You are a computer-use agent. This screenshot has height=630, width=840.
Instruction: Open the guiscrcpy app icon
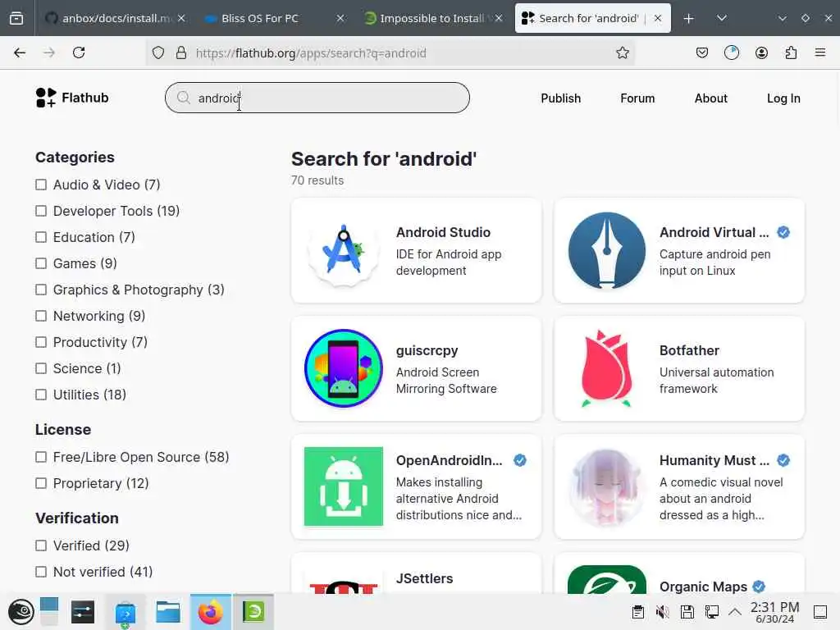pyautogui.click(x=344, y=368)
